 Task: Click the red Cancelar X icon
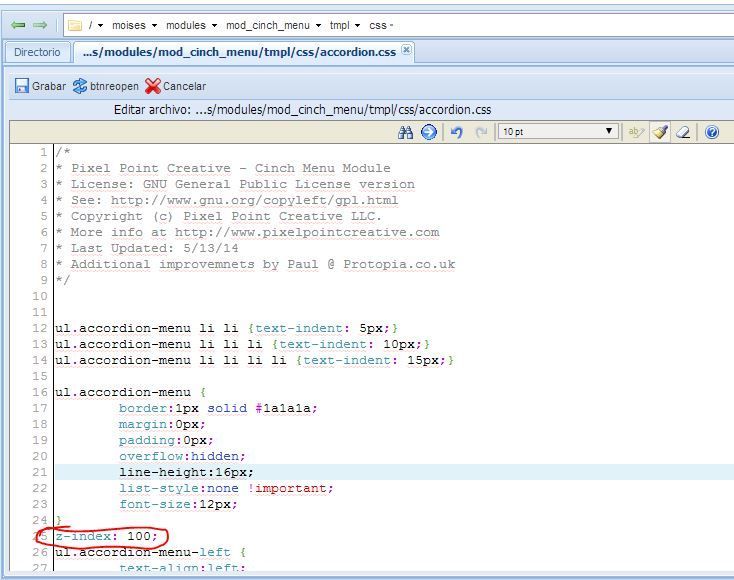(x=153, y=86)
